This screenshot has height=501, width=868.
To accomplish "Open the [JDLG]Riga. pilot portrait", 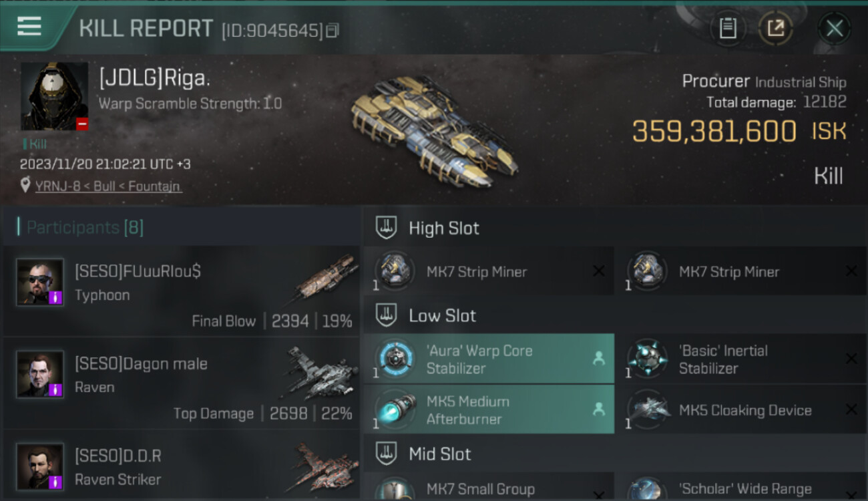I will (54, 96).
